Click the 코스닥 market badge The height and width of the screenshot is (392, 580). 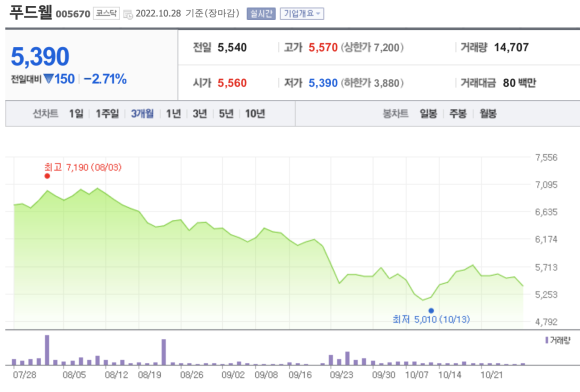coord(106,14)
